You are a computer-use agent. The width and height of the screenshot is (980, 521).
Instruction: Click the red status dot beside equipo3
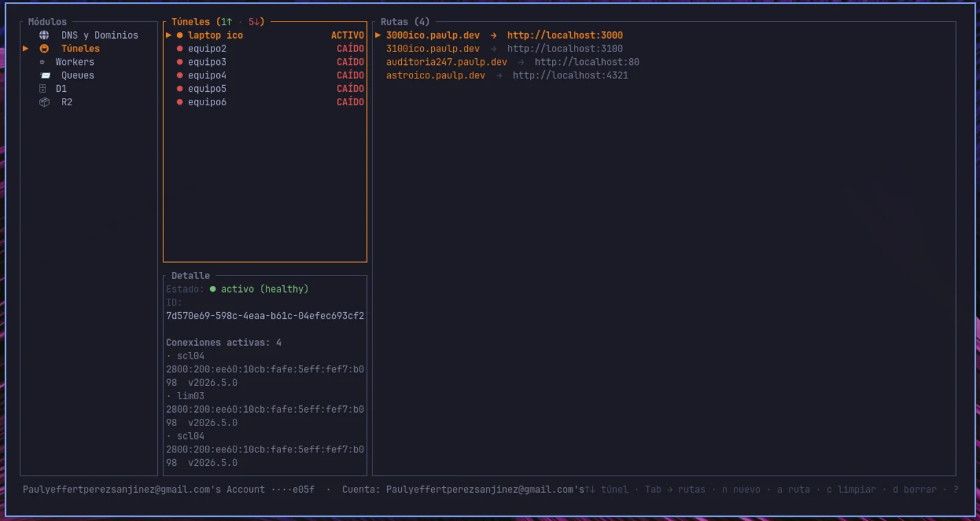179,62
